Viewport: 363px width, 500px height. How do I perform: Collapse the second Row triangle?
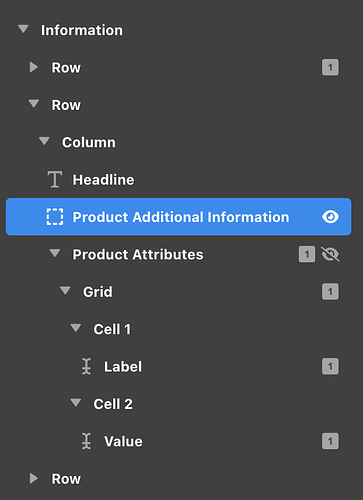34,104
